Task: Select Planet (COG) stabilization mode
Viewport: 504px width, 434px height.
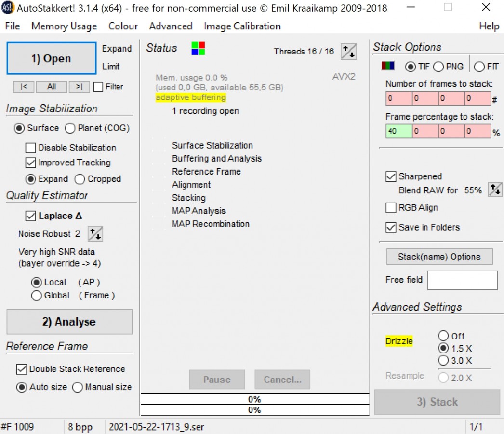Action: 70,128
